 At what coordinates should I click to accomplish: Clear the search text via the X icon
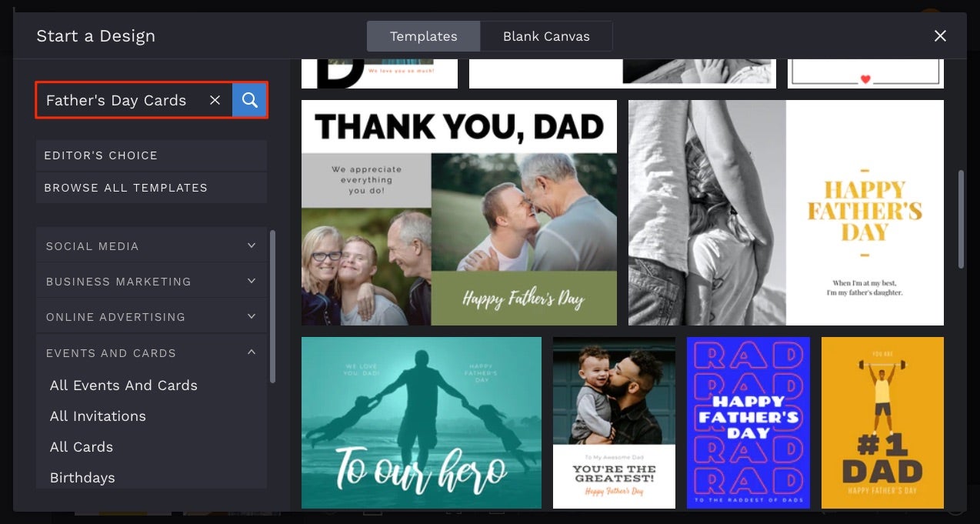pyautogui.click(x=215, y=99)
